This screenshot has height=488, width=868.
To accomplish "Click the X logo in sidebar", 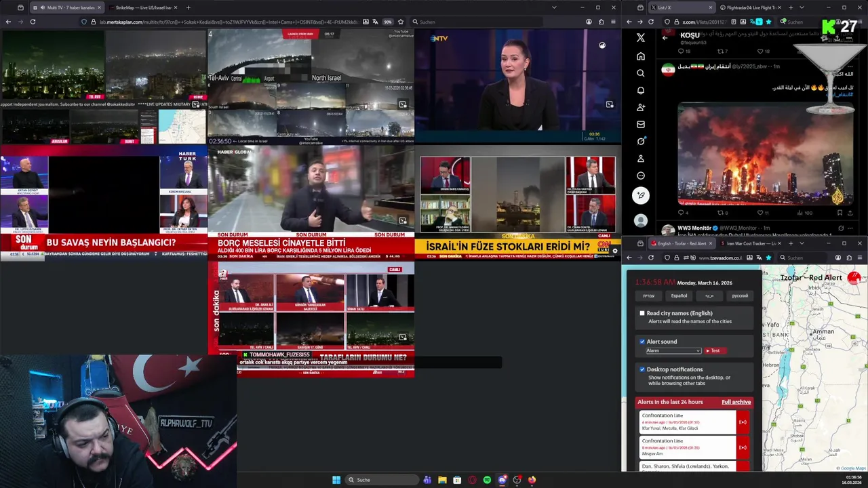I will tap(641, 38).
